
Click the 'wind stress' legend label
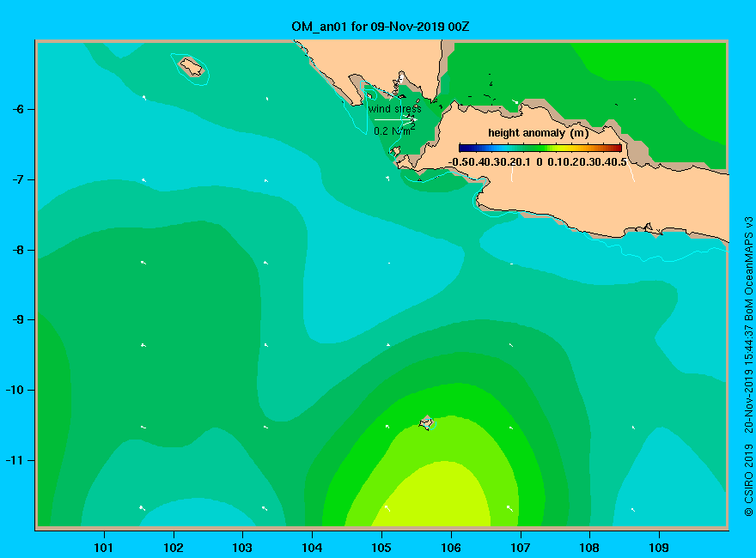395,109
